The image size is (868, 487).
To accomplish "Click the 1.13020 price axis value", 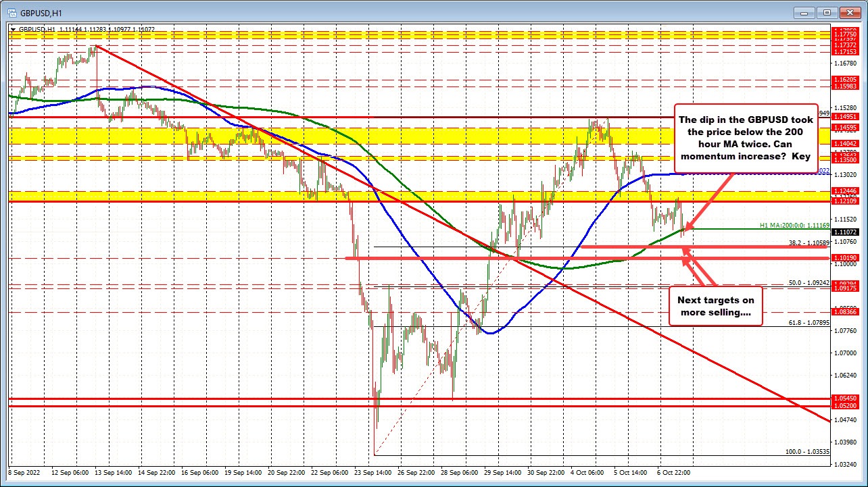I will [x=845, y=174].
